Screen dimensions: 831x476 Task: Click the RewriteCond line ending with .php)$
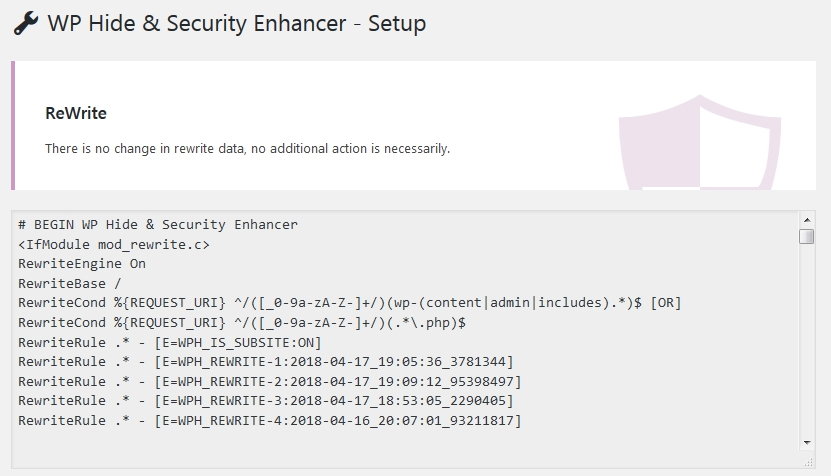coord(242,322)
